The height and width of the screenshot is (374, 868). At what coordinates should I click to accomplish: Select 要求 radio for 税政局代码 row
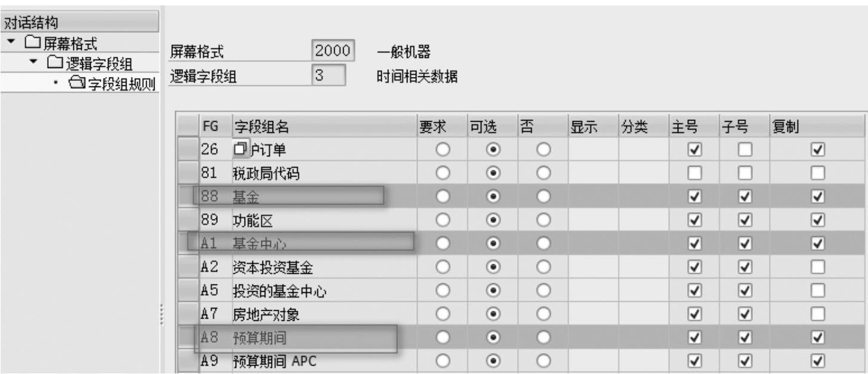442,174
